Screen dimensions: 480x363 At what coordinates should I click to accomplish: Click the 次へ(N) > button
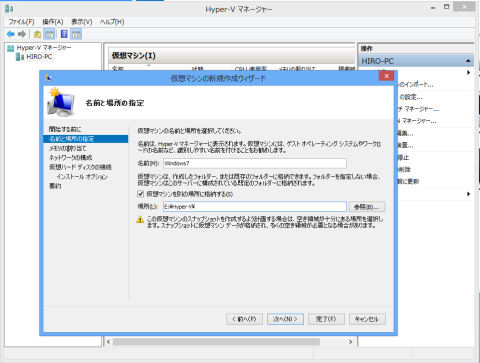pyautogui.click(x=285, y=319)
